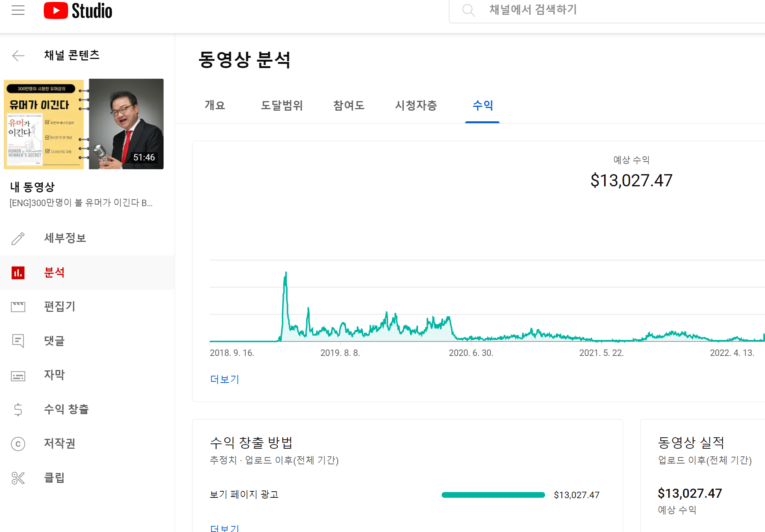Click the 2019. 8. 8. date label
The height and width of the screenshot is (532, 765).
click(340, 353)
